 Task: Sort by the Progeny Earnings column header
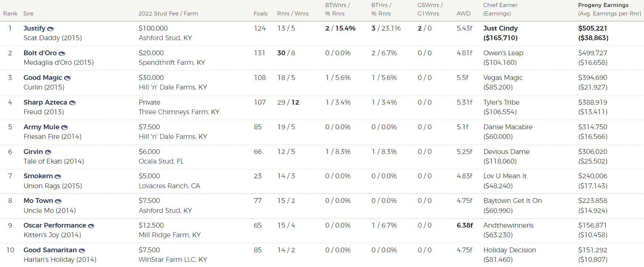[x=603, y=5]
